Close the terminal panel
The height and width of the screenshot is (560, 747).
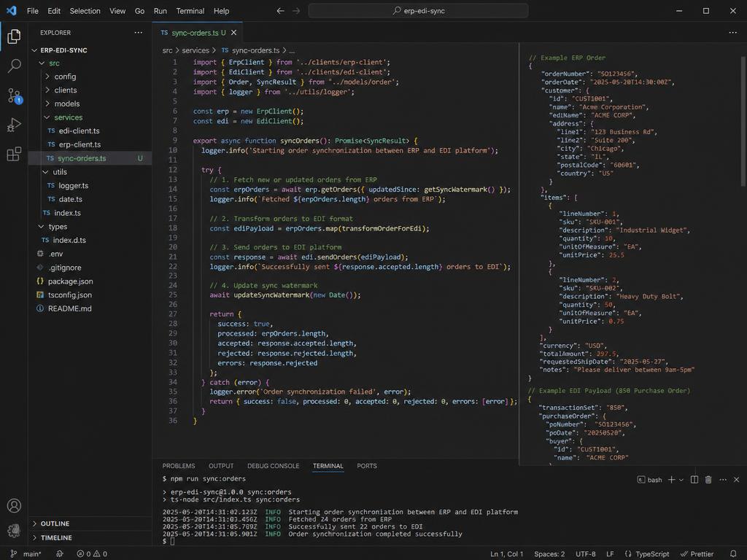[737, 480]
